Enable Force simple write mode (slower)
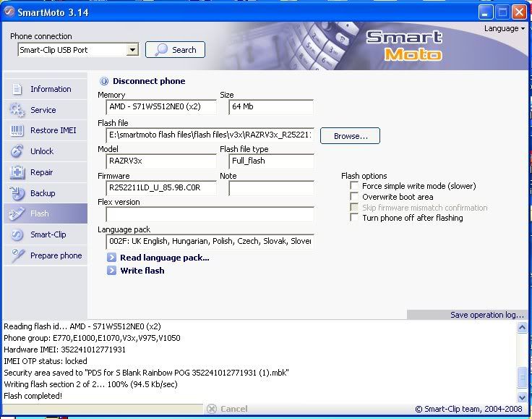 point(354,186)
